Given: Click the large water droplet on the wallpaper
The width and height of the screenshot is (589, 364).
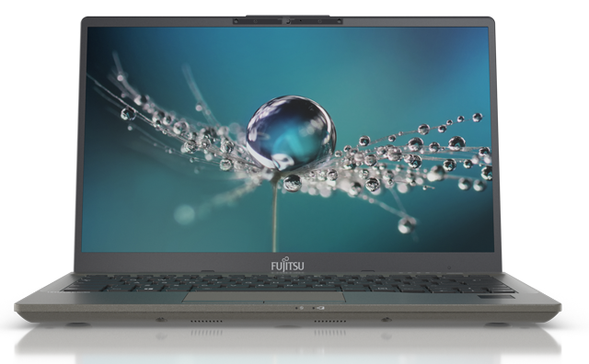Looking at the screenshot, I should (291, 132).
